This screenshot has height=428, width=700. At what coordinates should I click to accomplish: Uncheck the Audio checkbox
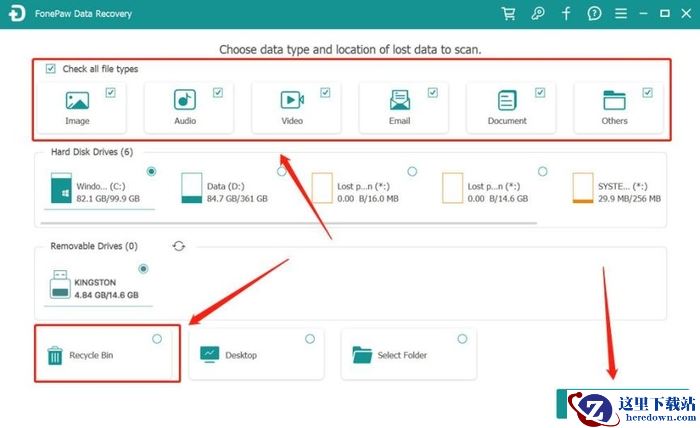coord(218,92)
